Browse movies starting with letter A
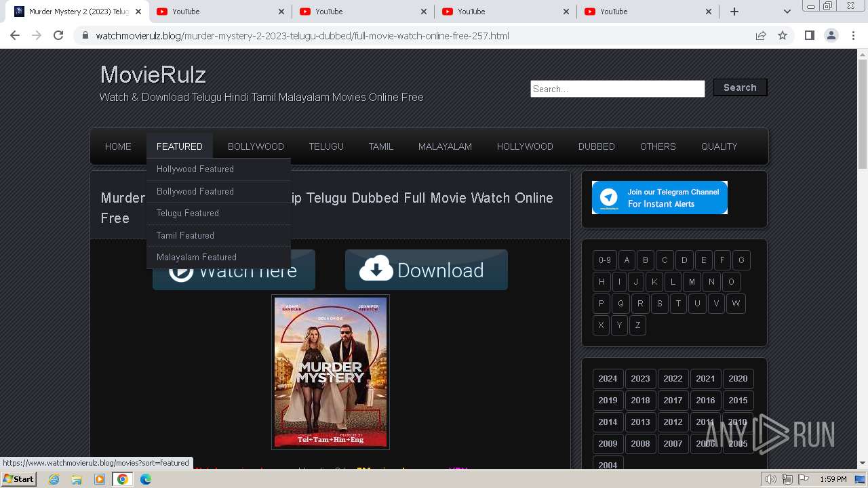The width and height of the screenshot is (868, 488). [x=626, y=260]
